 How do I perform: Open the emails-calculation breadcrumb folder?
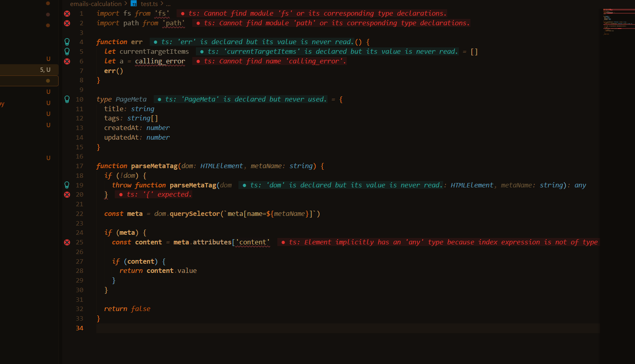96,4
